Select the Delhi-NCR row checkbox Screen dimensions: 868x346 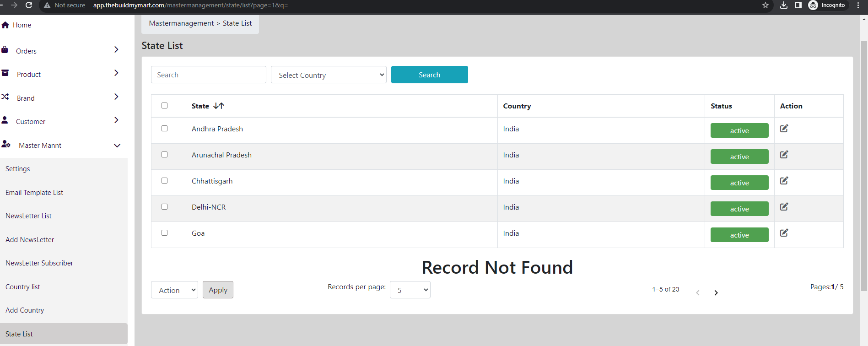[x=165, y=207]
